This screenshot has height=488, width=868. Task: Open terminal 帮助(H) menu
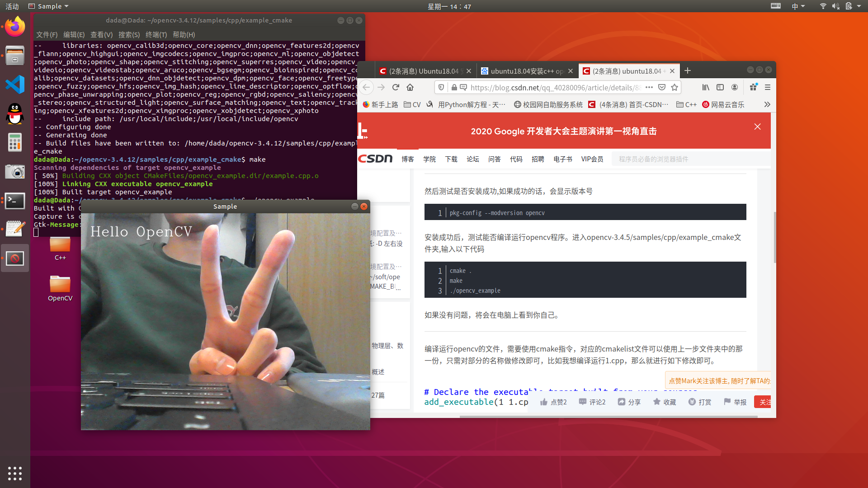click(x=184, y=35)
